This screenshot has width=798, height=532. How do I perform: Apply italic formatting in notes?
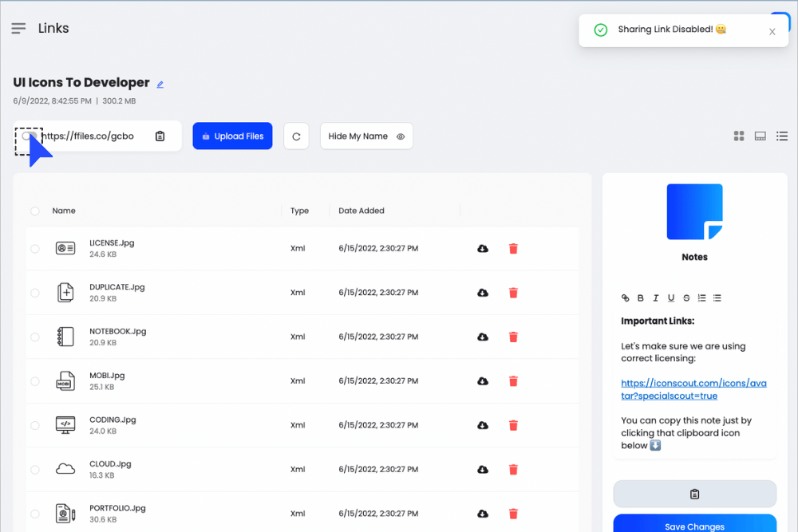tap(655, 298)
